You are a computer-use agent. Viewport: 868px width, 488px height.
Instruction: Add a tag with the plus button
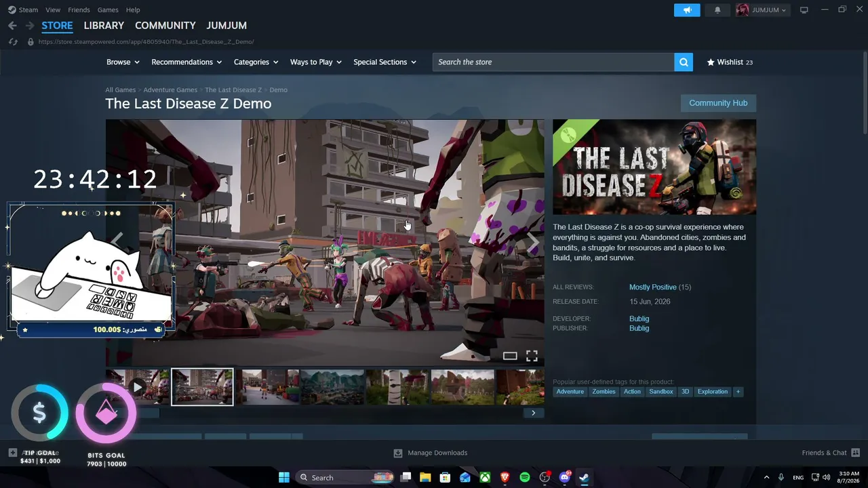(738, 392)
